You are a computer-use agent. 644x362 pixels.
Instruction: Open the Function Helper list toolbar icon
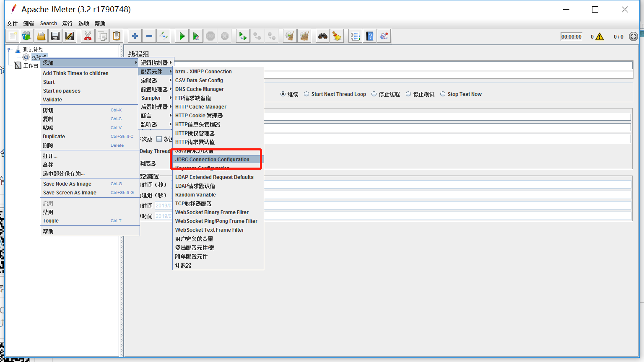(355, 36)
